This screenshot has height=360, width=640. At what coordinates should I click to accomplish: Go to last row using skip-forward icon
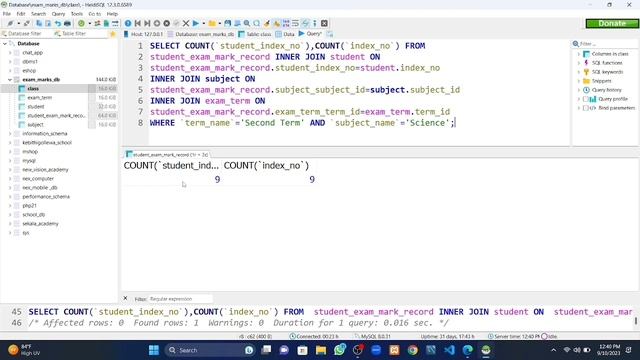pyautogui.click(x=147, y=23)
